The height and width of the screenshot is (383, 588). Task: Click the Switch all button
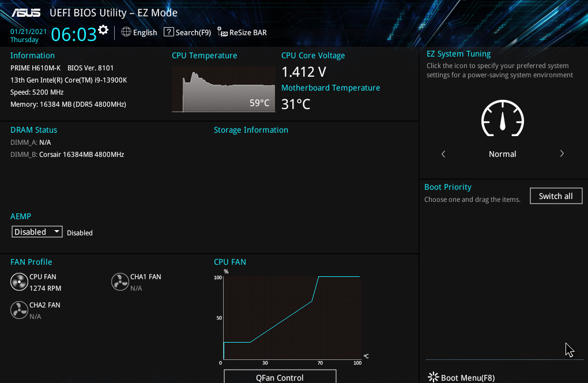(556, 196)
